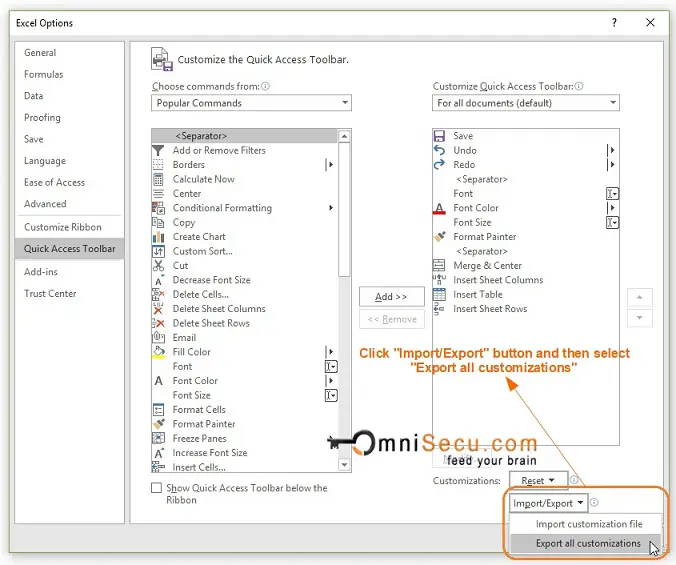Enable Show Quick Access Toolbar below the Ribbon
This screenshot has width=676, height=565.
(x=156, y=487)
